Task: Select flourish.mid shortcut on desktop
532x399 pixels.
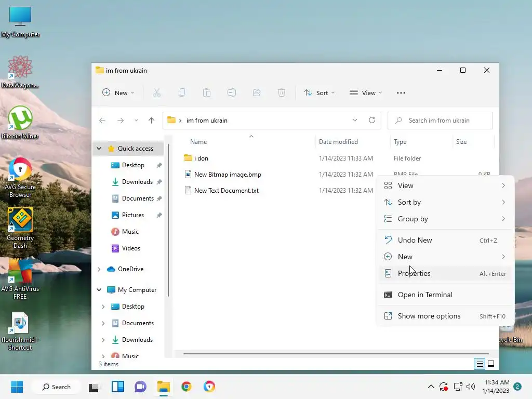Action: pos(20,331)
